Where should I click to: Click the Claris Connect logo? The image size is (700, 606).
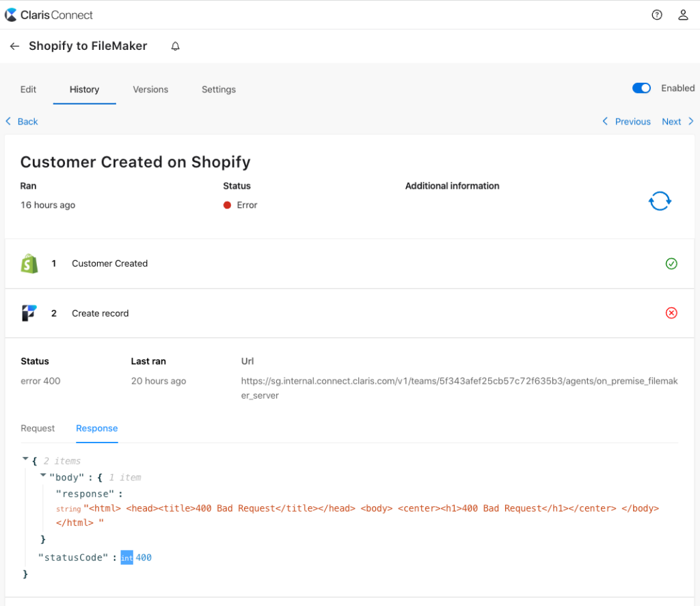click(x=49, y=15)
